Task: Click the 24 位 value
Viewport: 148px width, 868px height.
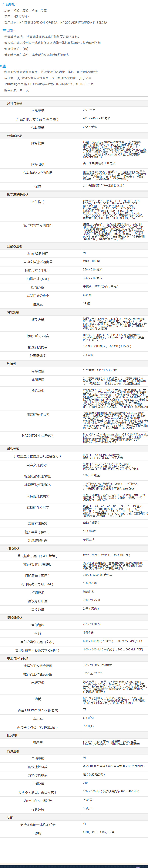Action: pos(86,303)
